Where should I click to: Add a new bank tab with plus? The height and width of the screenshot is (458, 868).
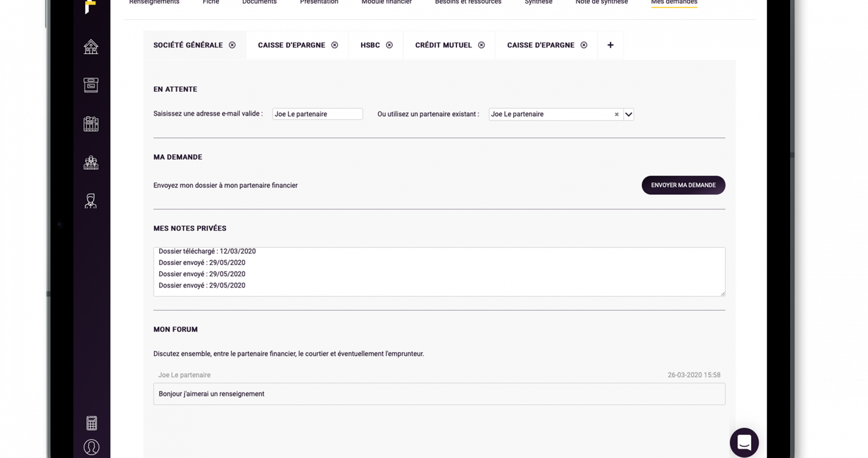610,45
